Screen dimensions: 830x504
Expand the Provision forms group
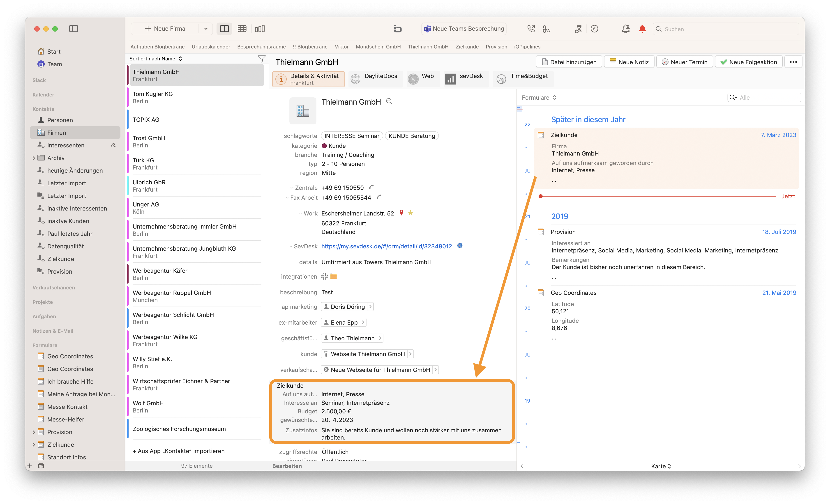[33, 432]
